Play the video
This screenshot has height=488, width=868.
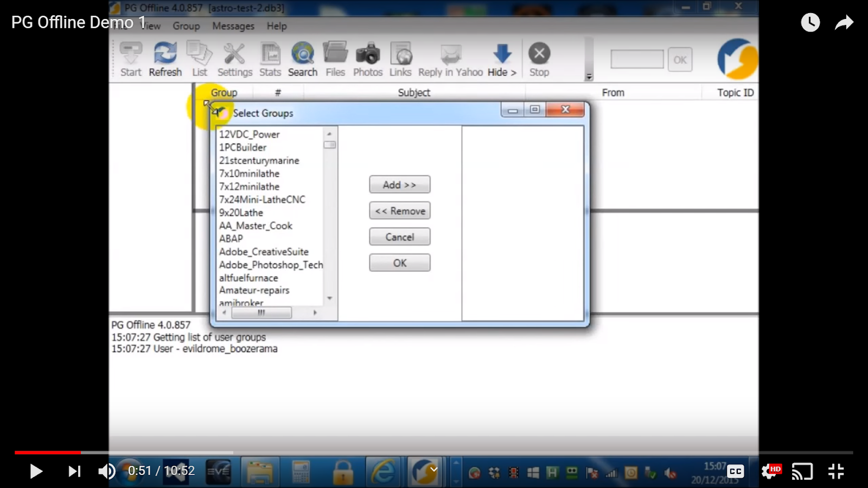(36, 471)
